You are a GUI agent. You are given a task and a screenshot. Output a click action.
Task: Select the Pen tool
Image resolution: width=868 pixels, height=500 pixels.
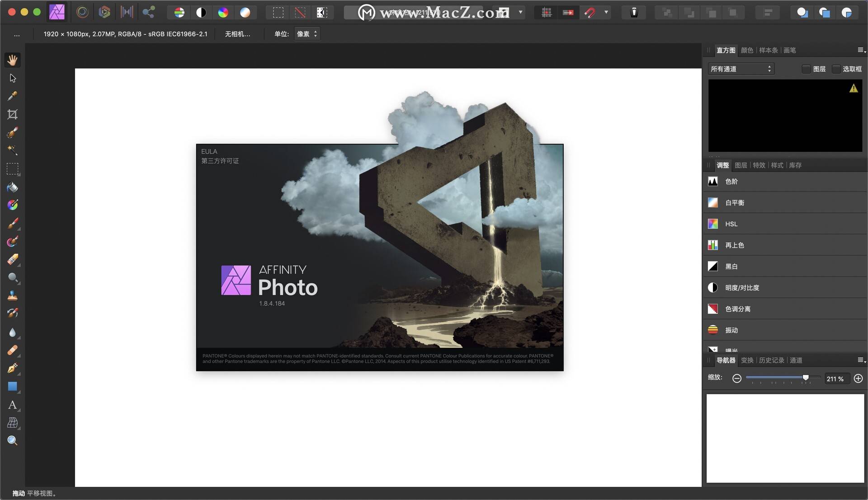click(x=13, y=368)
